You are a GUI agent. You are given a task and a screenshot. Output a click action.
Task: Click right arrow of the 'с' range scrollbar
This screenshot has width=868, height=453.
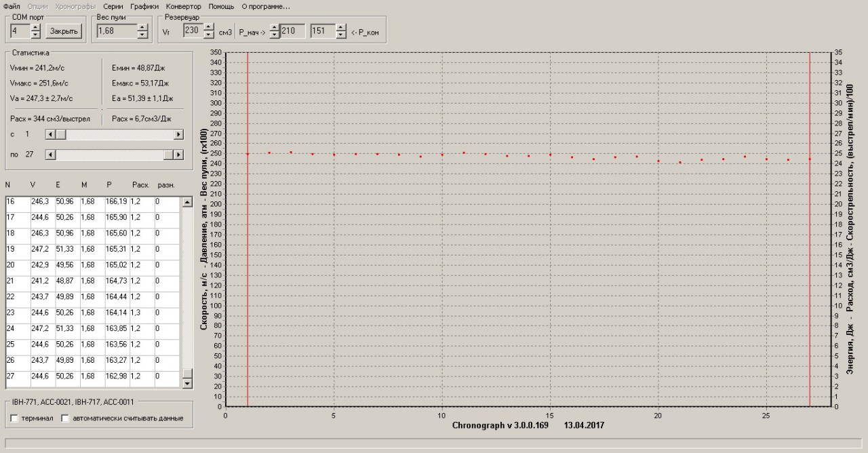[x=179, y=135]
